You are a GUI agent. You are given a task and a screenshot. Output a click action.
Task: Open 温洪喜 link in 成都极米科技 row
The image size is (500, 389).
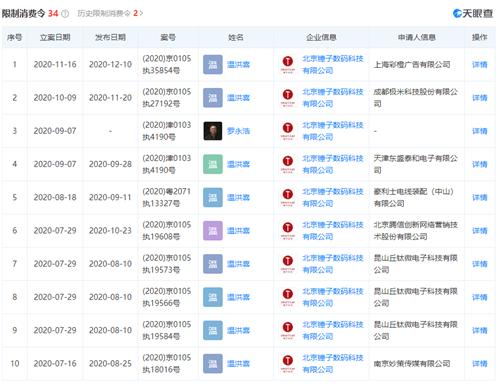point(238,98)
